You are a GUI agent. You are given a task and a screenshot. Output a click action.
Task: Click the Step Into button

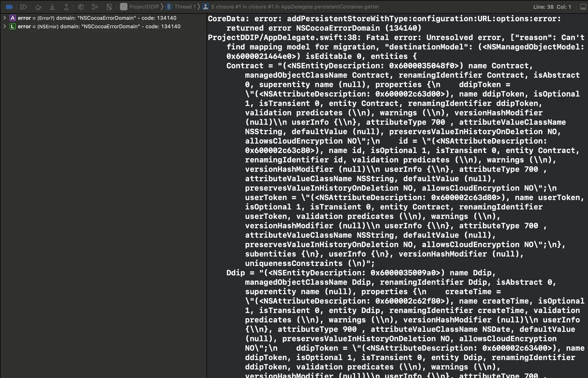52,7
